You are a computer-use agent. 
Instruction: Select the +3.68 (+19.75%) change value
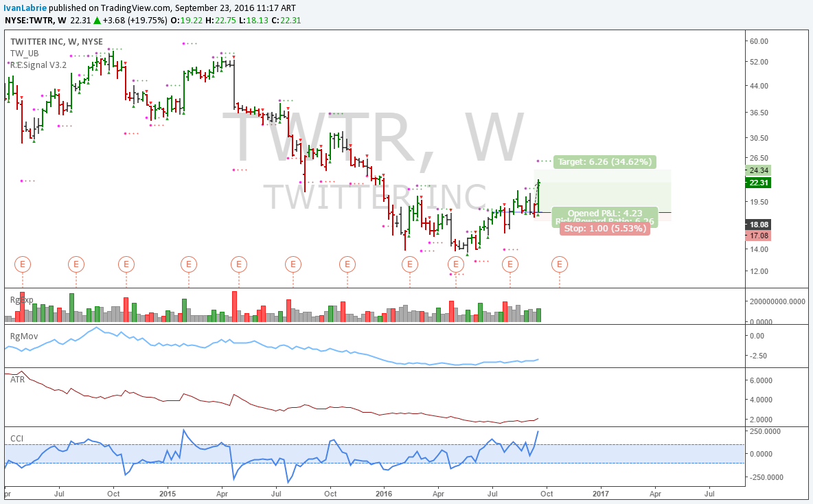(x=135, y=20)
